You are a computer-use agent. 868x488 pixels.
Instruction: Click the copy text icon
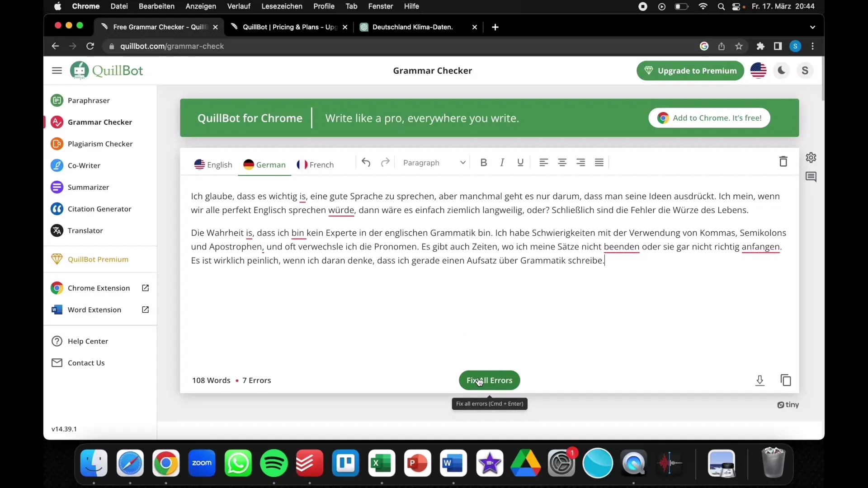click(x=786, y=380)
